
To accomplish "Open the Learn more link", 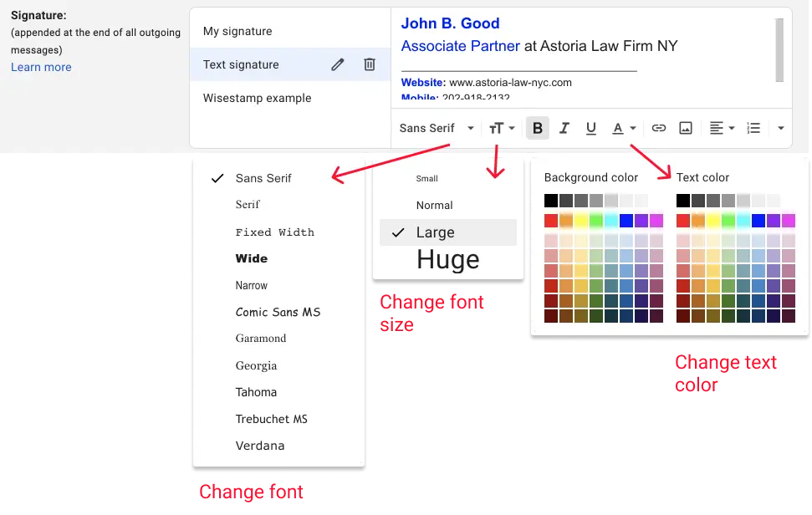I will 40,67.
